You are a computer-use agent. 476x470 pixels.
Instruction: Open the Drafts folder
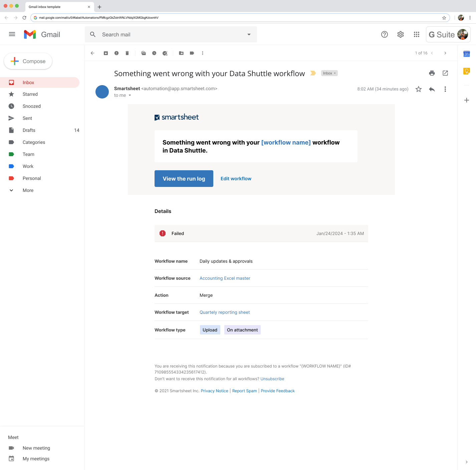(29, 130)
